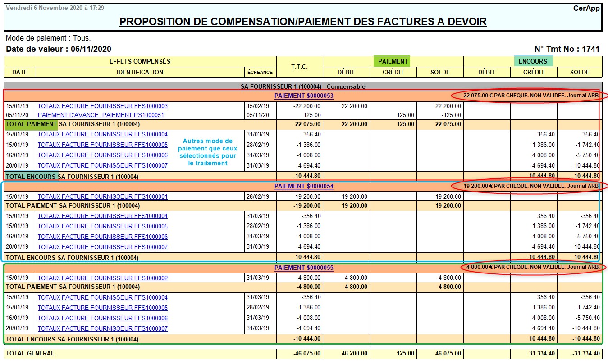Open the PAIEMENT $0000054 link

[304, 186]
